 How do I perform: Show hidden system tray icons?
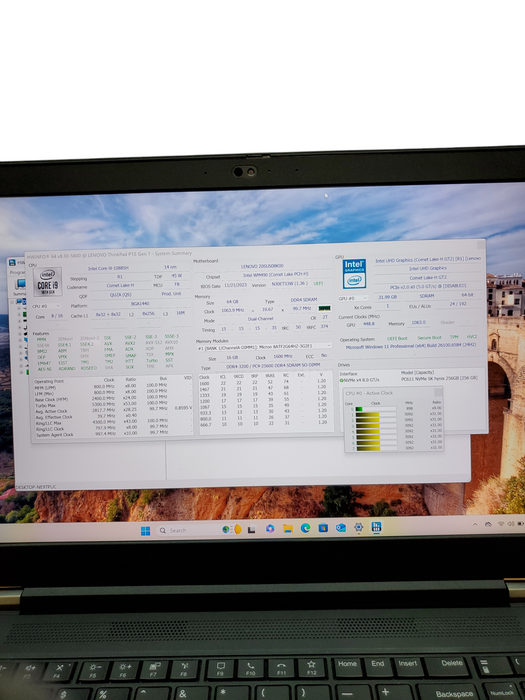(475, 525)
